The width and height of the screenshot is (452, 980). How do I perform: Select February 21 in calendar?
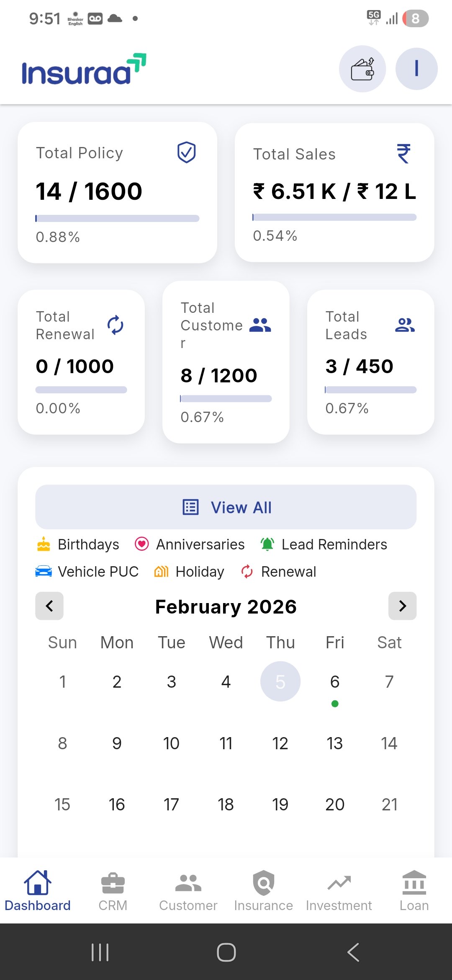click(x=389, y=805)
